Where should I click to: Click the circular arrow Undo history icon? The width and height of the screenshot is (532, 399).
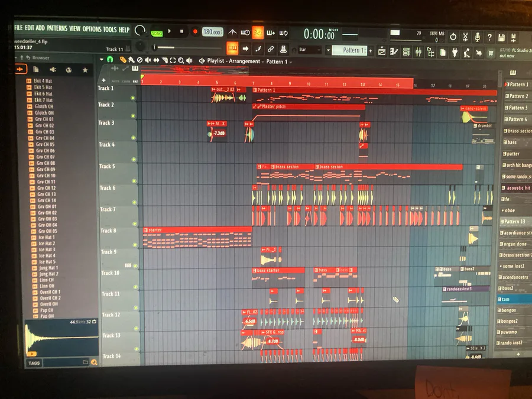pos(453,37)
